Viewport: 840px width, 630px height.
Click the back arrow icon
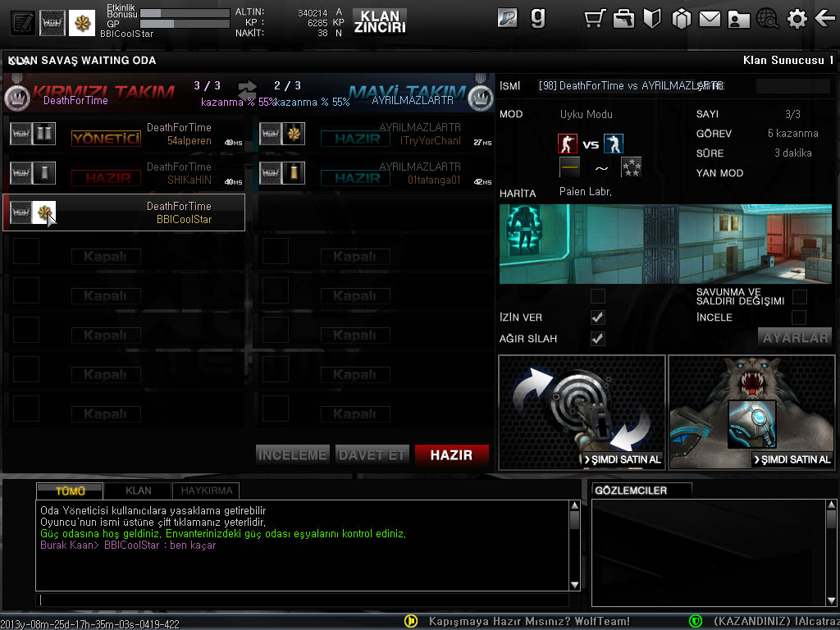click(x=824, y=19)
